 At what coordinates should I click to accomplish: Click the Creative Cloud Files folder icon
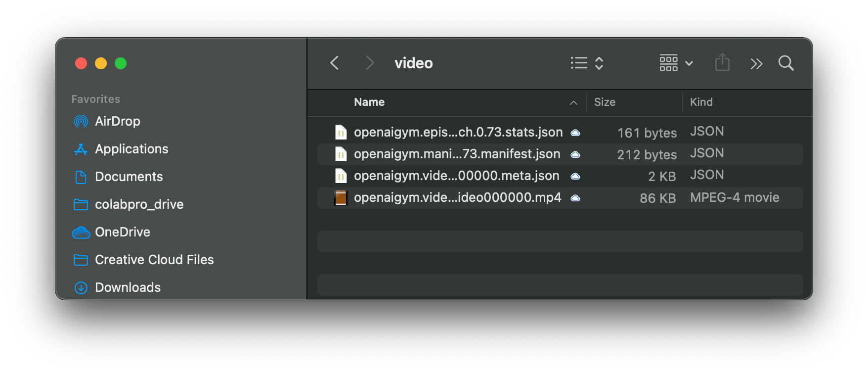[81, 260]
